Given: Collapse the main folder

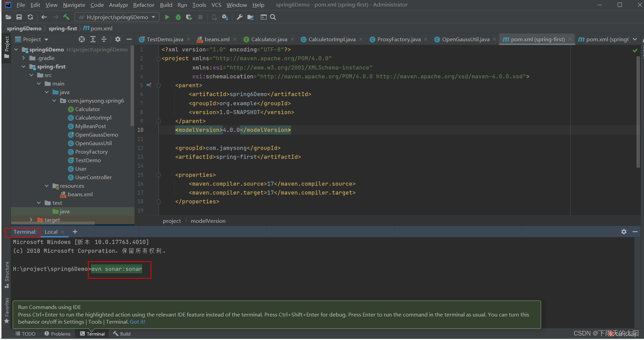Looking at the screenshot, I should tap(39, 84).
